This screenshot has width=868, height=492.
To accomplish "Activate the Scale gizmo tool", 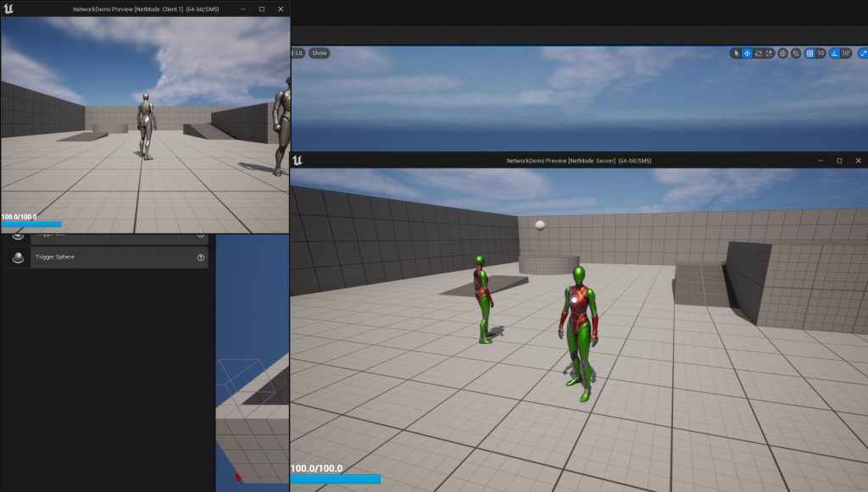I will (769, 53).
